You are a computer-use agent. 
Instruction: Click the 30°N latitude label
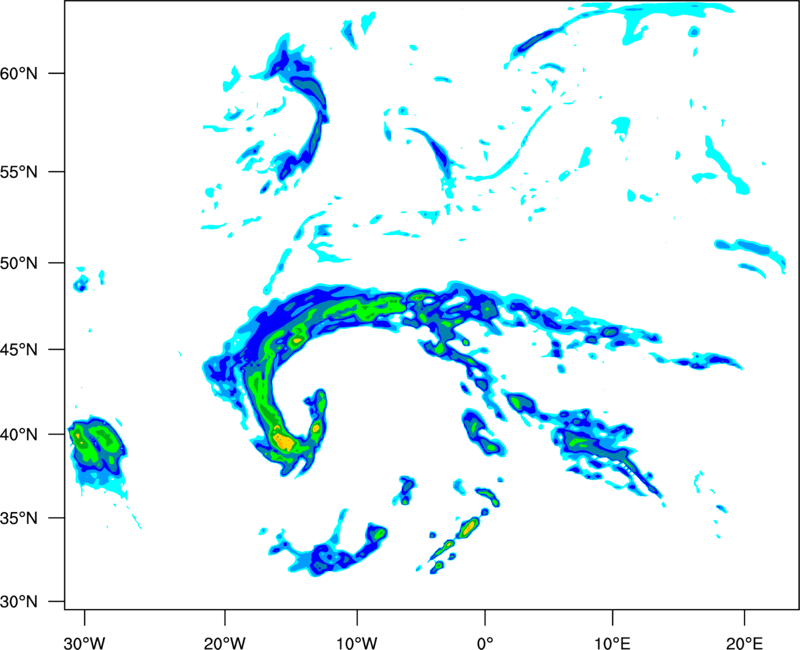pos(19,602)
